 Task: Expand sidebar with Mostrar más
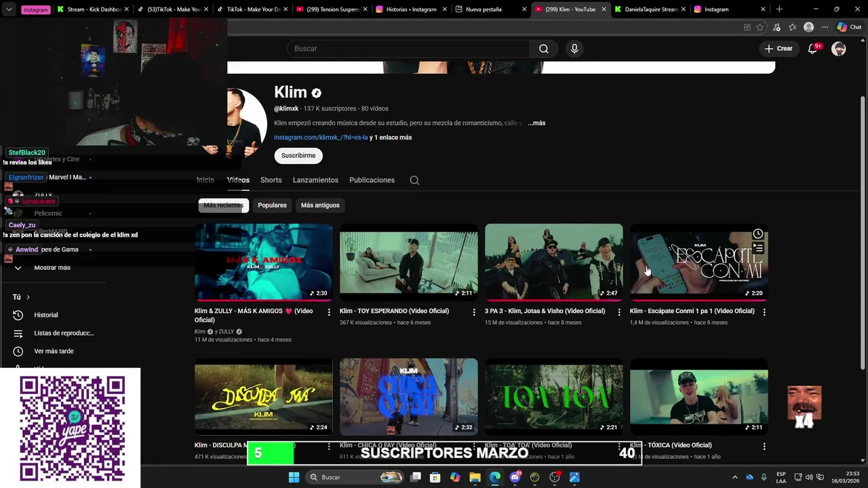click(x=52, y=268)
